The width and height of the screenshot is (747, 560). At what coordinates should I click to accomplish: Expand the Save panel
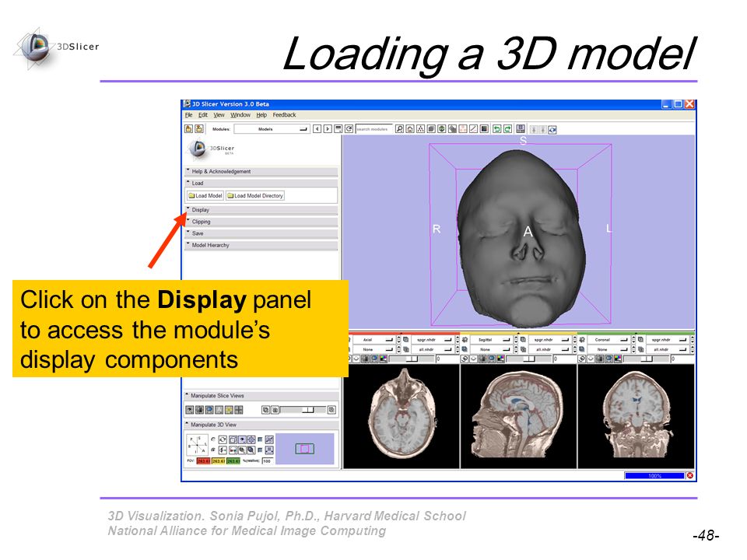click(x=261, y=233)
